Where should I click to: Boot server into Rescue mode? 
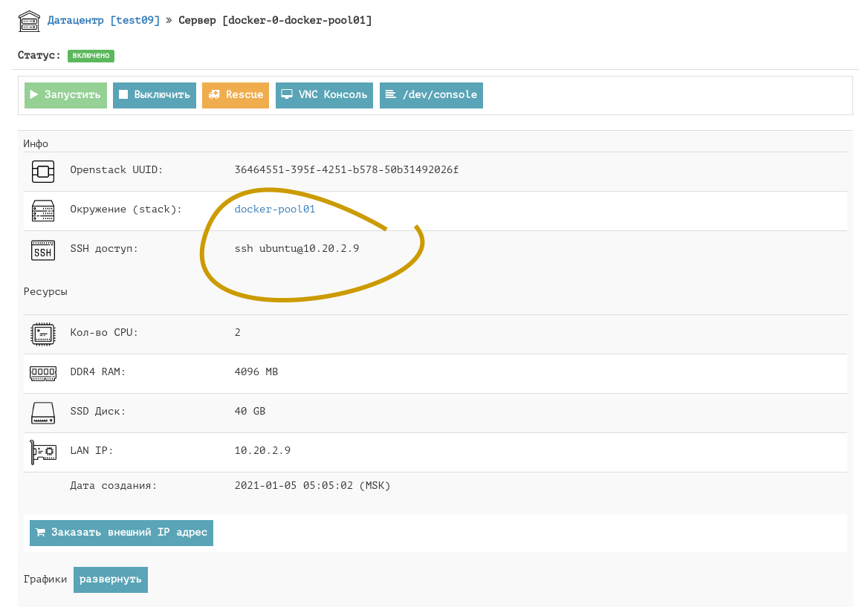pyautogui.click(x=236, y=95)
